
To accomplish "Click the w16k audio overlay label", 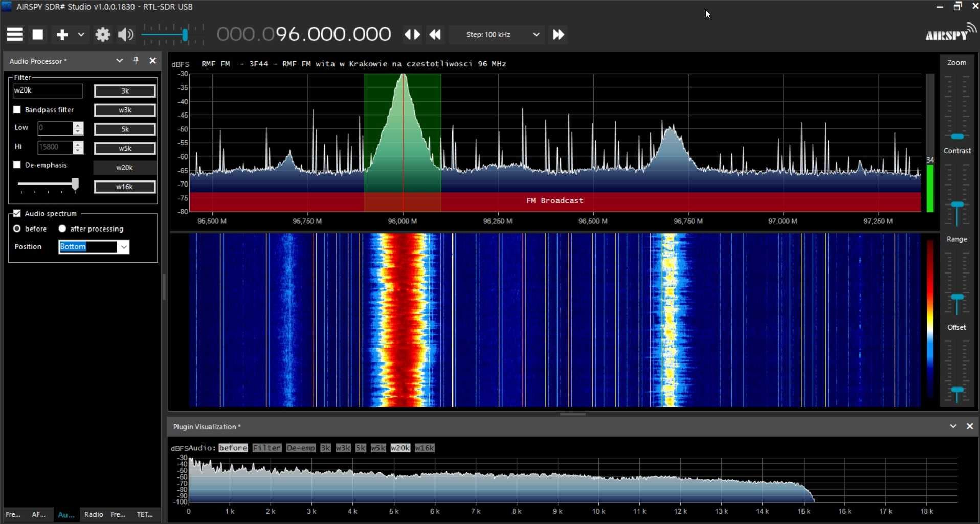I will (x=425, y=448).
